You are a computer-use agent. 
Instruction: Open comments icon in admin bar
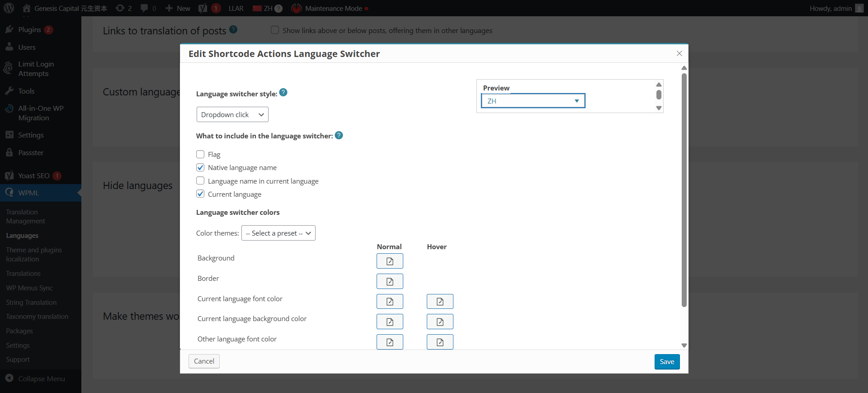click(x=145, y=8)
